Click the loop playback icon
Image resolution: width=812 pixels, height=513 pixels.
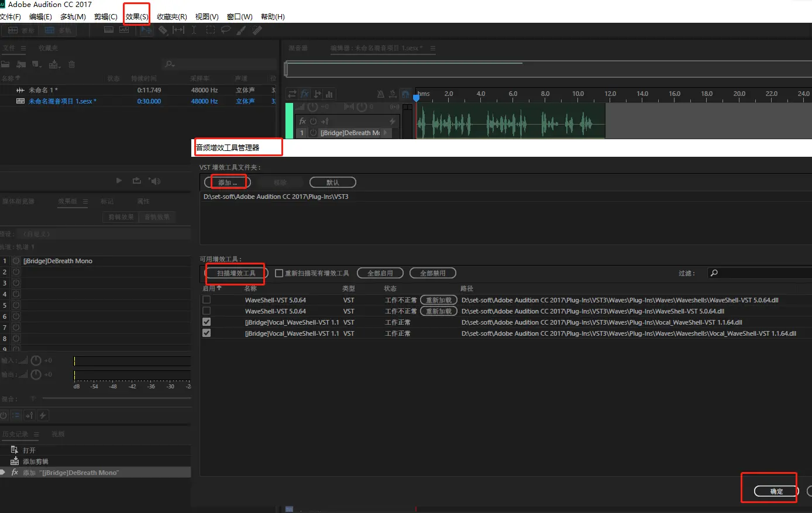pyautogui.click(x=137, y=181)
